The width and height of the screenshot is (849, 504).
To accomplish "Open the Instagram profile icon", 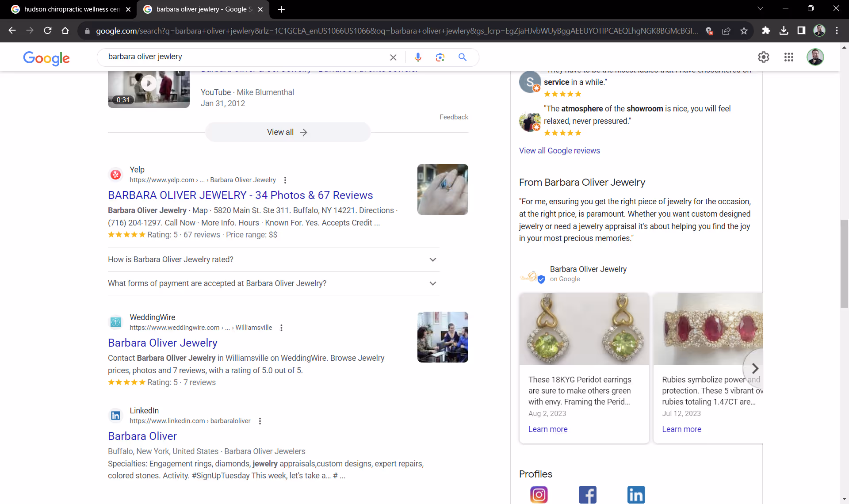I will pyautogui.click(x=539, y=494).
